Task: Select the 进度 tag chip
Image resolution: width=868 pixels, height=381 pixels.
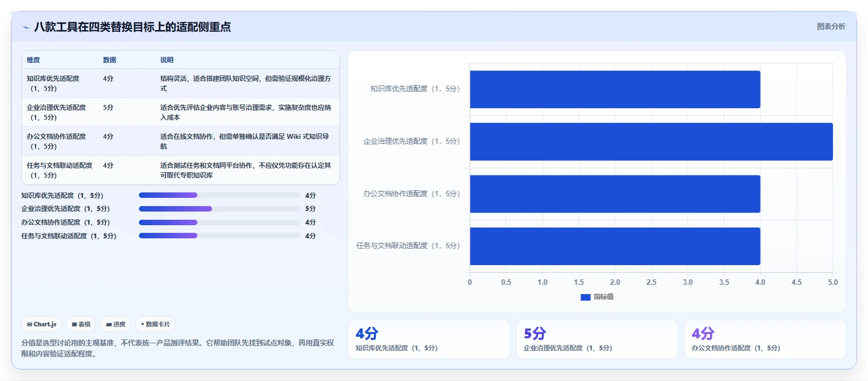Action: pyautogui.click(x=115, y=324)
